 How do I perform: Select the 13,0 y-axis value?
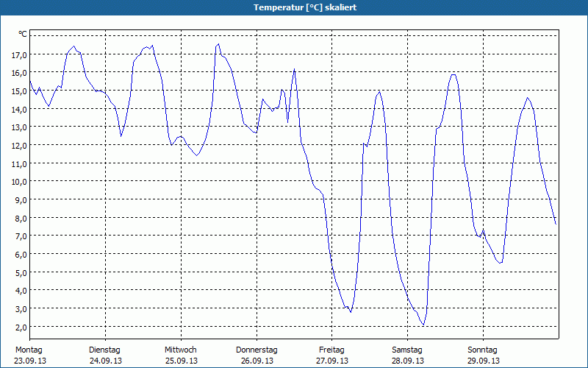[20, 127]
